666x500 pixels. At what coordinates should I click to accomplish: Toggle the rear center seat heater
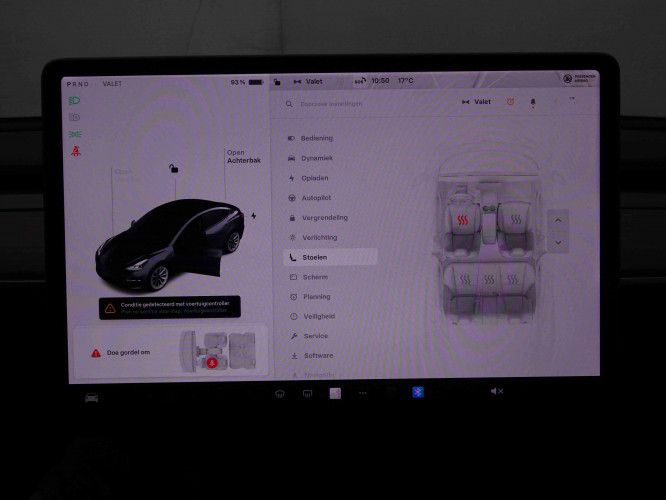coord(489,280)
